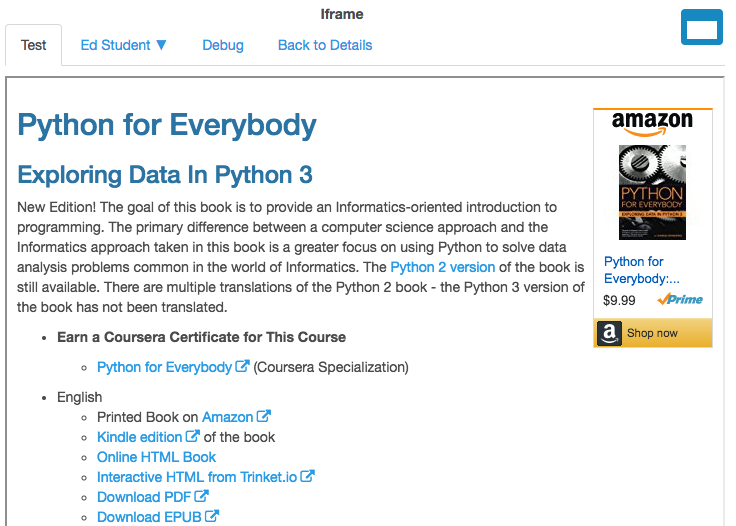Open Interactive HTML from Trinket.io link
Image resolution: width=736 pixels, height=526 pixels.
pyautogui.click(x=197, y=477)
